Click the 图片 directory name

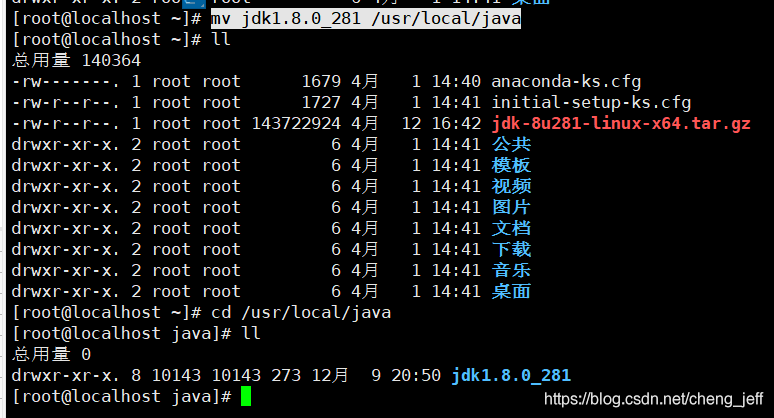511,207
